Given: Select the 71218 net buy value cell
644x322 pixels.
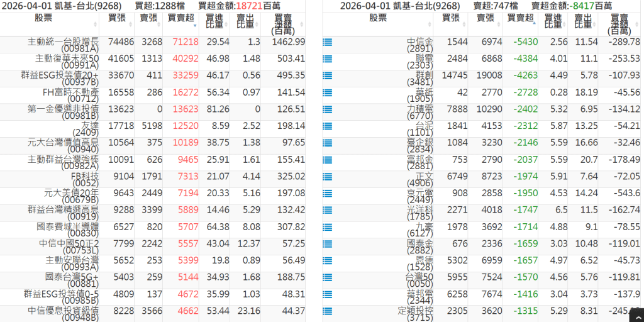Looking at the screenshot, I should click(181, 42).
